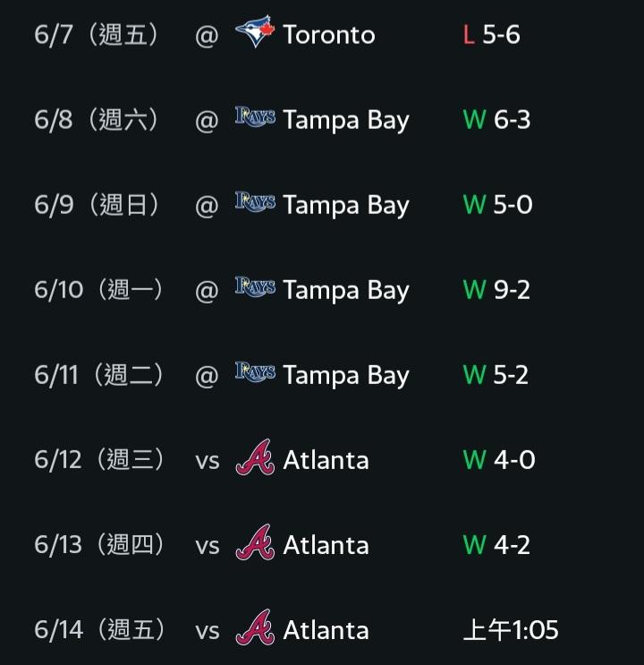View the W 9-2 result
Screen dimensions: 644x665
tap(496, 290)
